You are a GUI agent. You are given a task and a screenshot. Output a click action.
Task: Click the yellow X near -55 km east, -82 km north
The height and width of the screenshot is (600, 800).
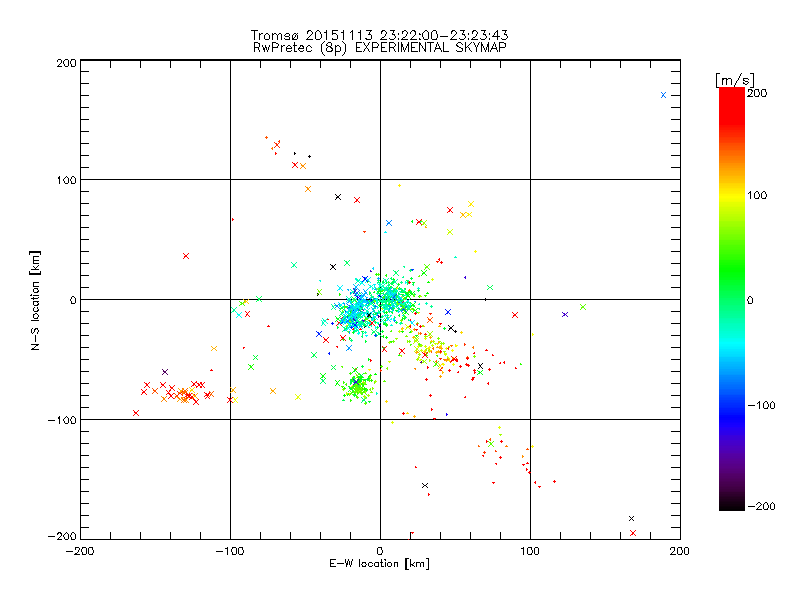(298, 397)
